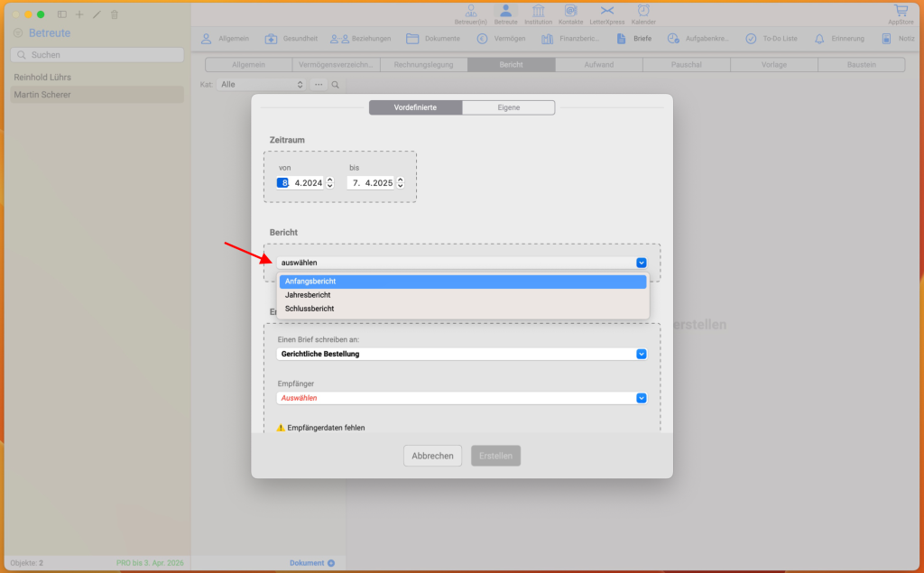Select Reinhold Lührs in the sidebar list
The height and width of the screenshot is (573, 924).
click(x=42, y=78)
